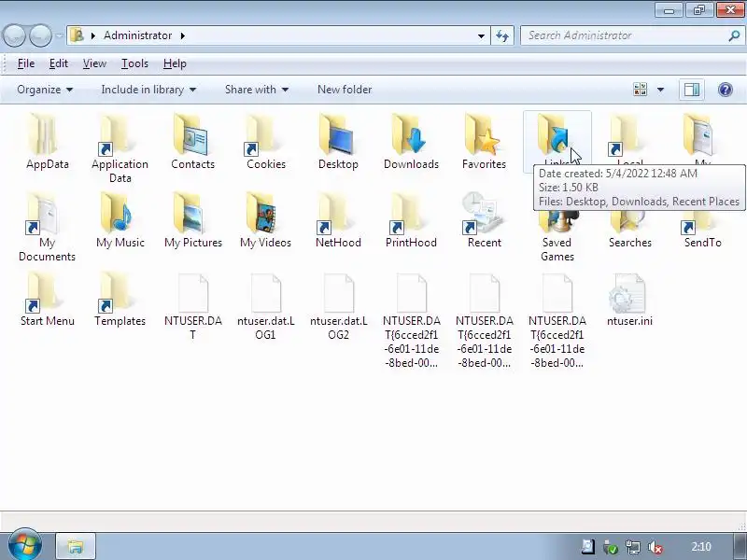Select the Favorites folder with star

[x=484, y=135]
